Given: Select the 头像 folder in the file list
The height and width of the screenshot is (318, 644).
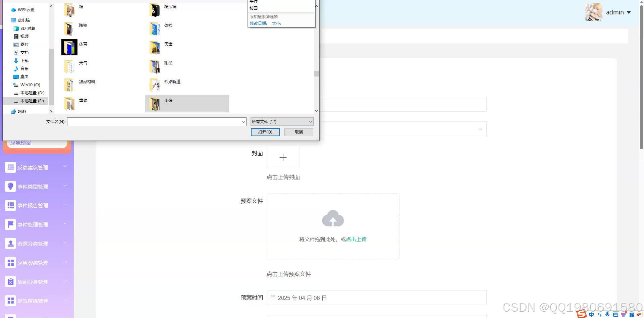Looking at the screenshot, I should (169, 100).
